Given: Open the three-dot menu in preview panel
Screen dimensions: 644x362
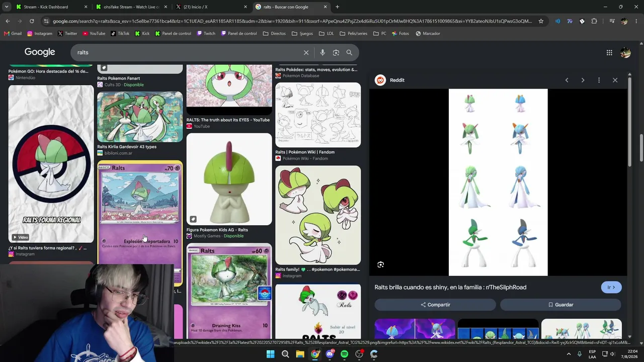Looking at the screenshot, I should tap(599, 80).
